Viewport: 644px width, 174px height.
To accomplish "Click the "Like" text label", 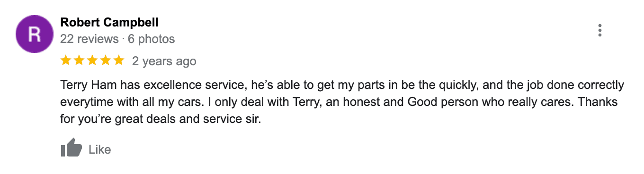I will (x=99, y=149).
